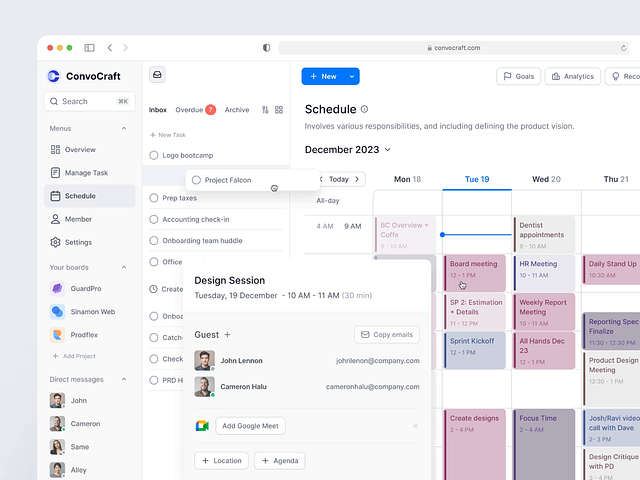Viewport: 640px width, 480px height.
Task: Switch to grid view icon in the inbox
Action: click(279, 110)
